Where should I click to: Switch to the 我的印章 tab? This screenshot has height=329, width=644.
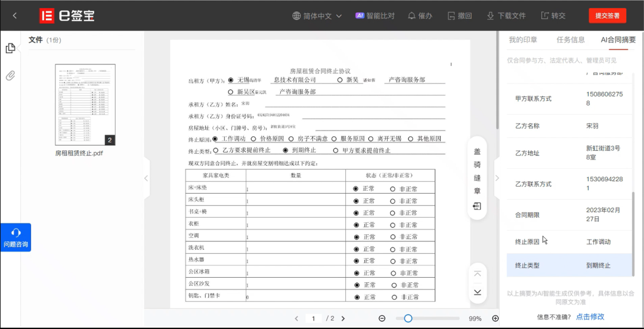click(x=523, y=40)
